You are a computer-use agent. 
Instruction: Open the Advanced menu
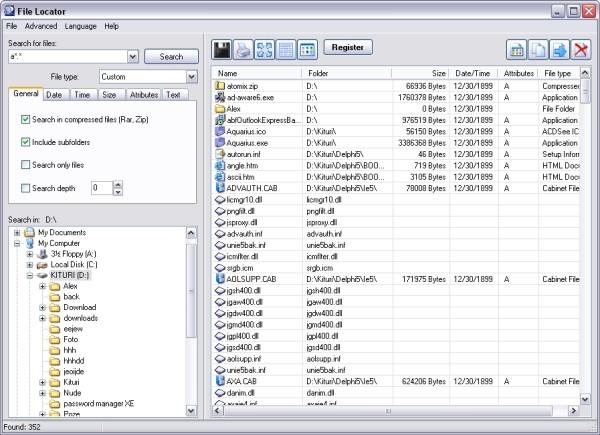41,25
